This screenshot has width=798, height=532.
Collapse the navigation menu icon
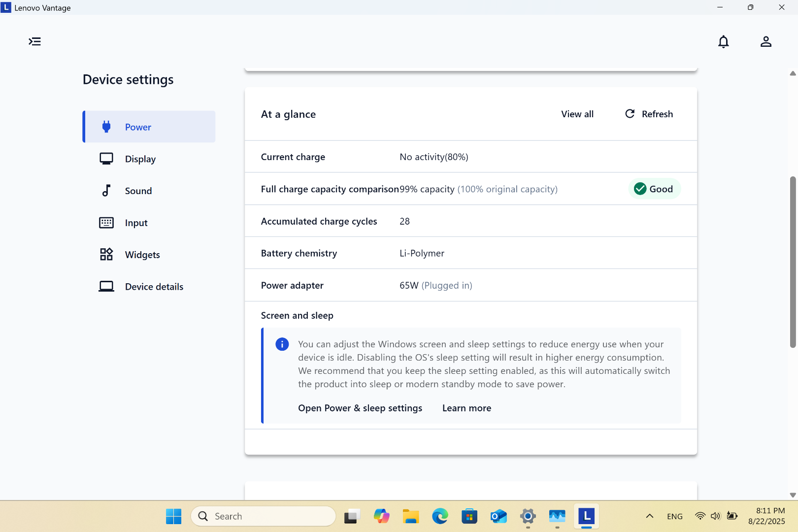tap(34, 41)
